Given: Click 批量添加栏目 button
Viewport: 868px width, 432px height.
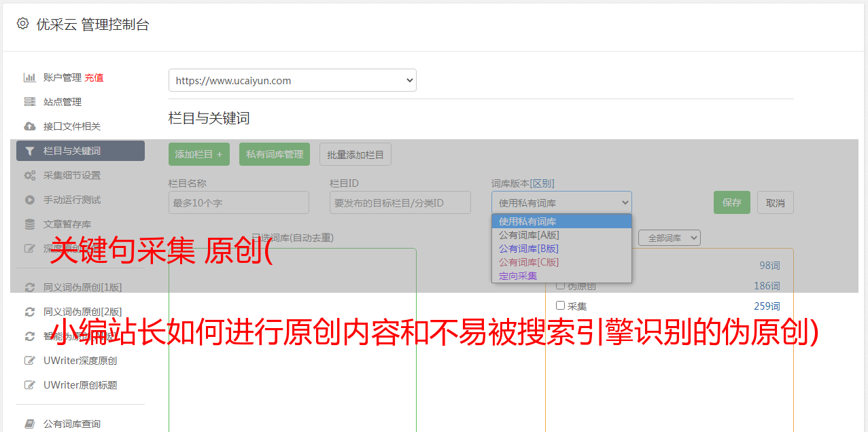Looking at the screenshot, I should [355, 154].
